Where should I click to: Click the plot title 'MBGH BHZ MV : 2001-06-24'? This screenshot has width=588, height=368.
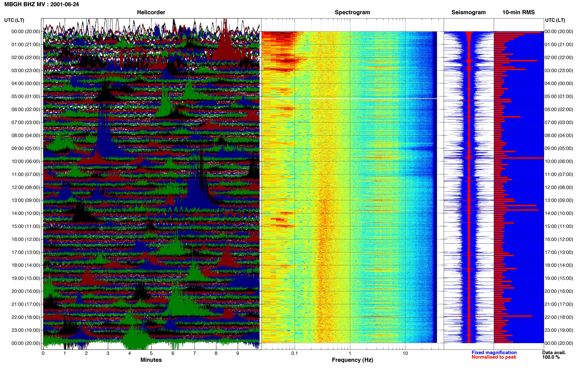click(42, 4)
